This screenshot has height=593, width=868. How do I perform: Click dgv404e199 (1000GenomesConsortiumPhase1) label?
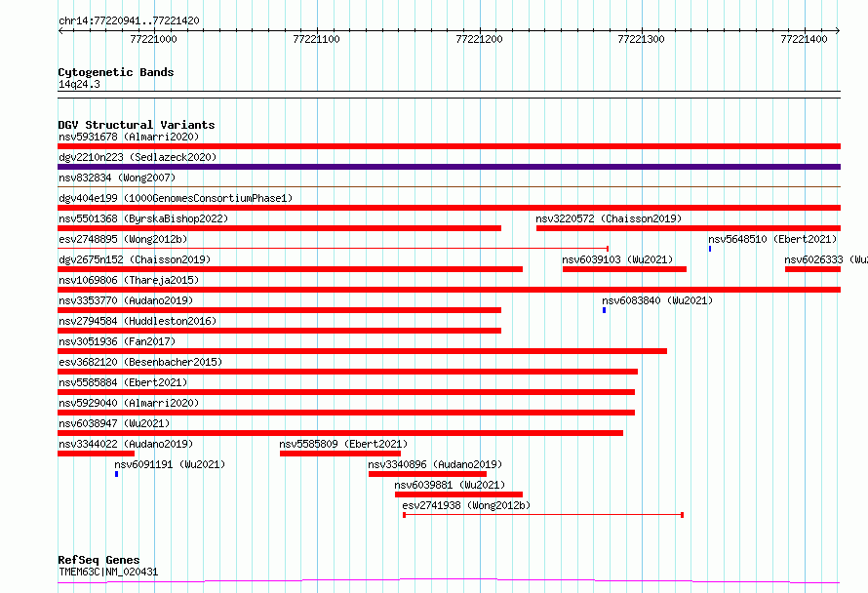(176, 198)
